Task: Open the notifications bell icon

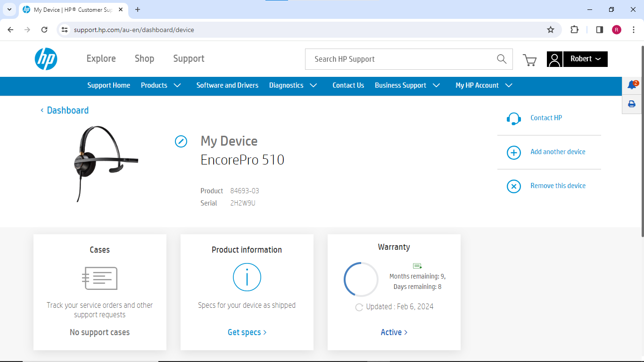Action: click(632, 85)
